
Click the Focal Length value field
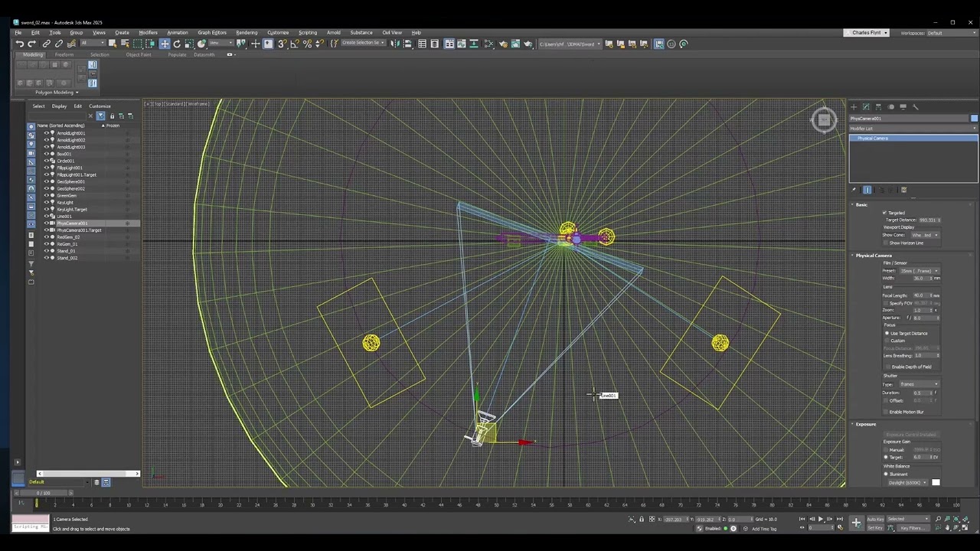(921, 295)
